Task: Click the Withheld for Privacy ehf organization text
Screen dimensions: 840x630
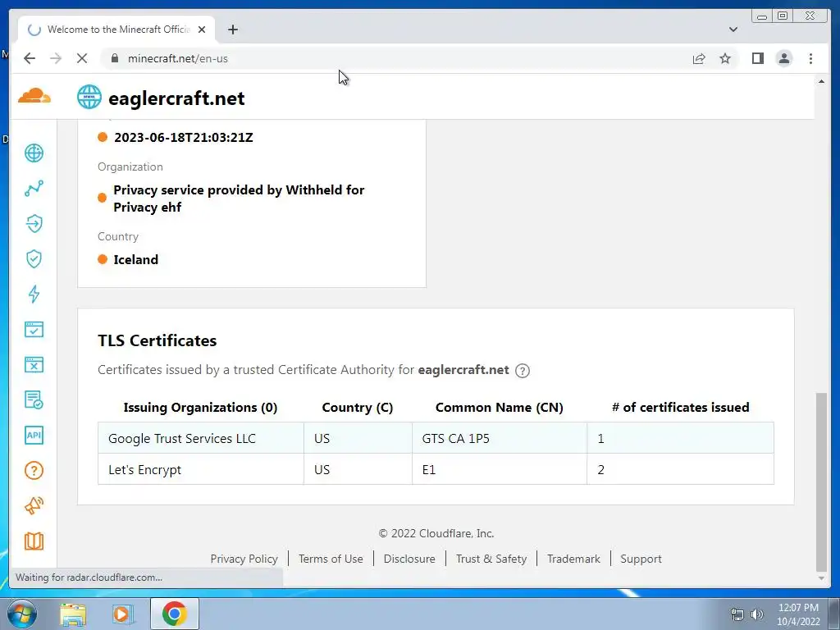Action: tap(239, 199)
